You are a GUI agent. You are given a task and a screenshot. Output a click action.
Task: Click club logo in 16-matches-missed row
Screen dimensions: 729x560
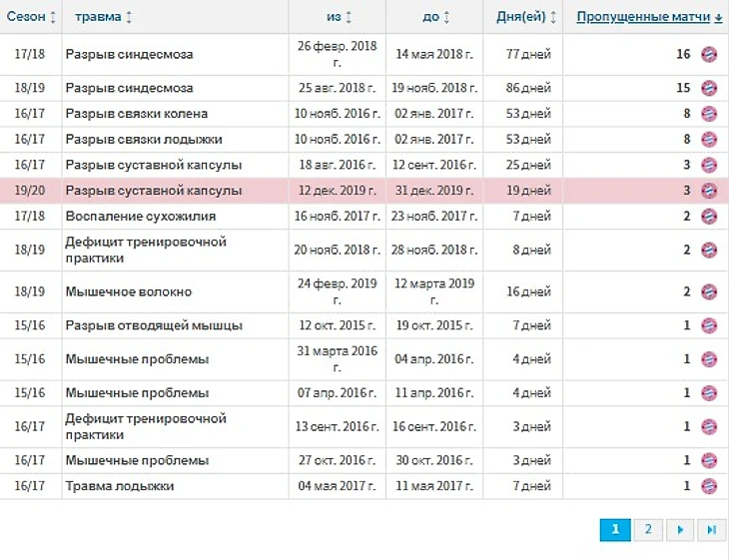pos(709,54)
